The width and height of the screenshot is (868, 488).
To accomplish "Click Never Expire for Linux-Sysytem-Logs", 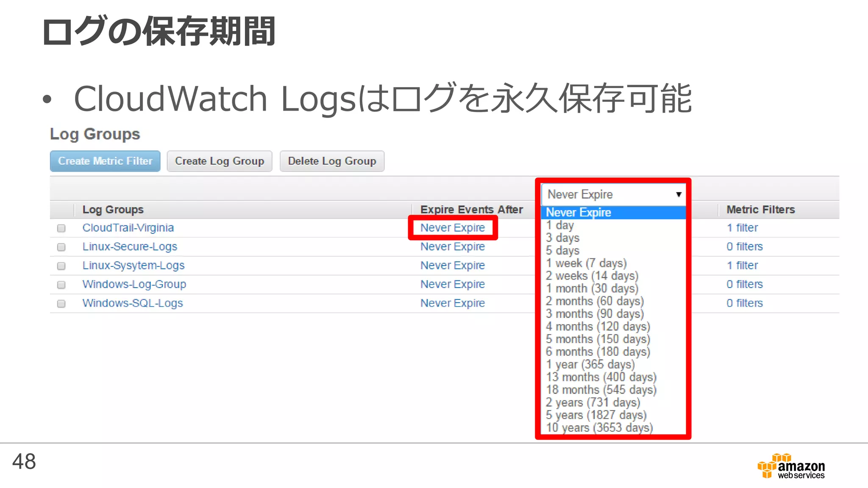I will [x=453, y=266].
